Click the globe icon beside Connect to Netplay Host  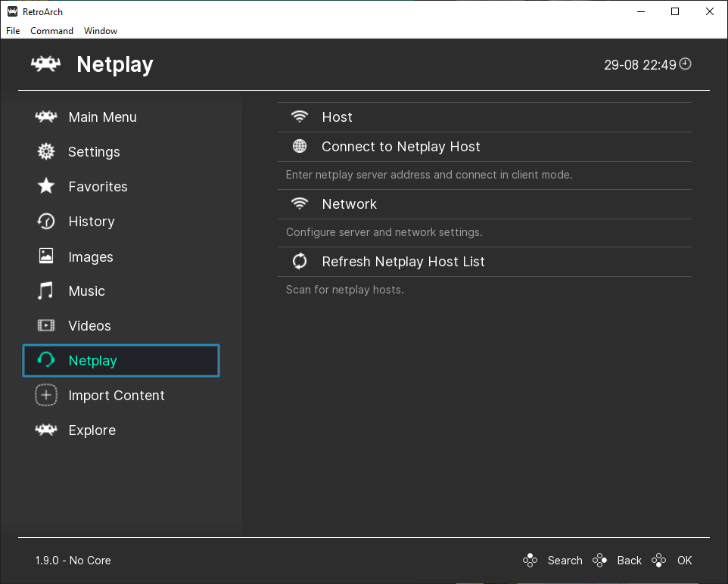click(x=300, y=147)
